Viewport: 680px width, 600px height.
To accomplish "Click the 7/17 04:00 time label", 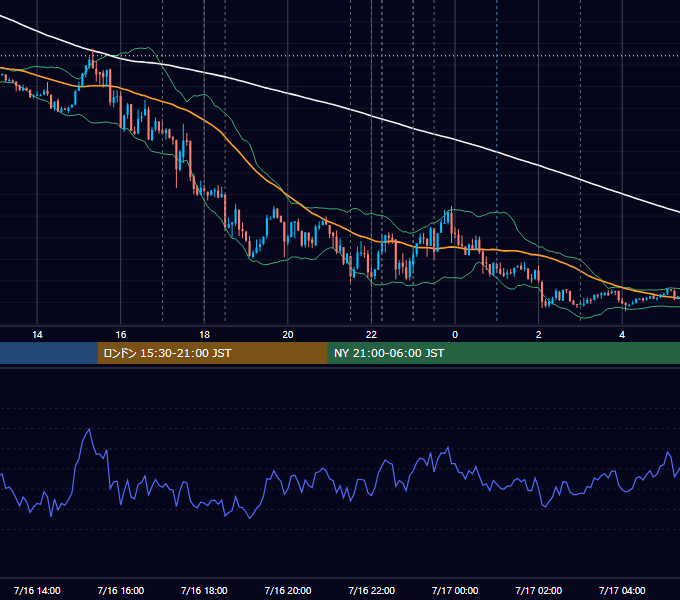I will 622,590.
